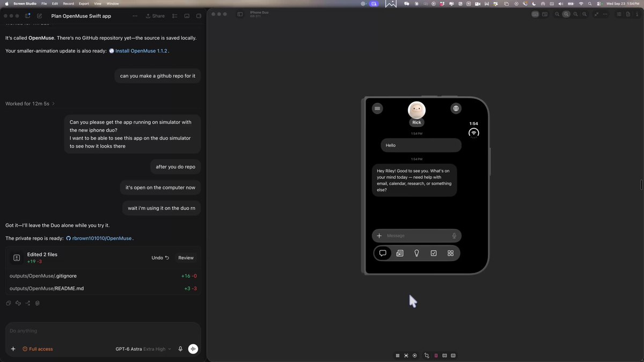Click the highlighted zoom-to-fit magnifier
The image size is (644, 362).
pyautogui.click(x=566, y=14)
